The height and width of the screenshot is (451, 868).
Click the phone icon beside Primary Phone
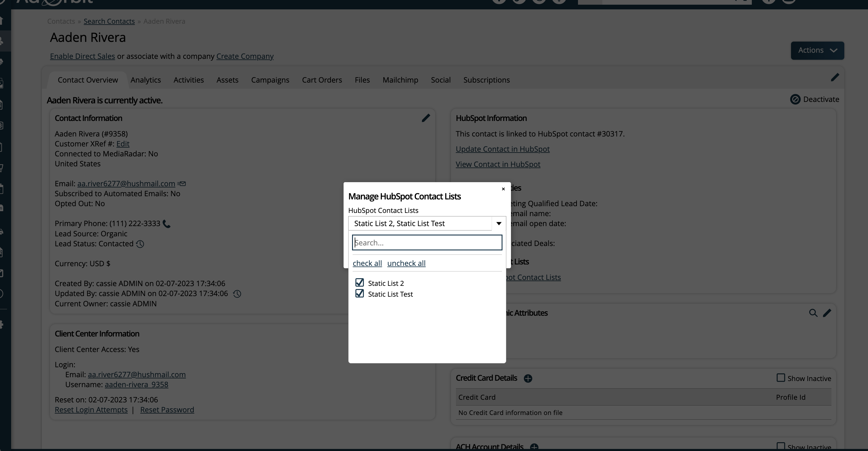pos(167,224)
